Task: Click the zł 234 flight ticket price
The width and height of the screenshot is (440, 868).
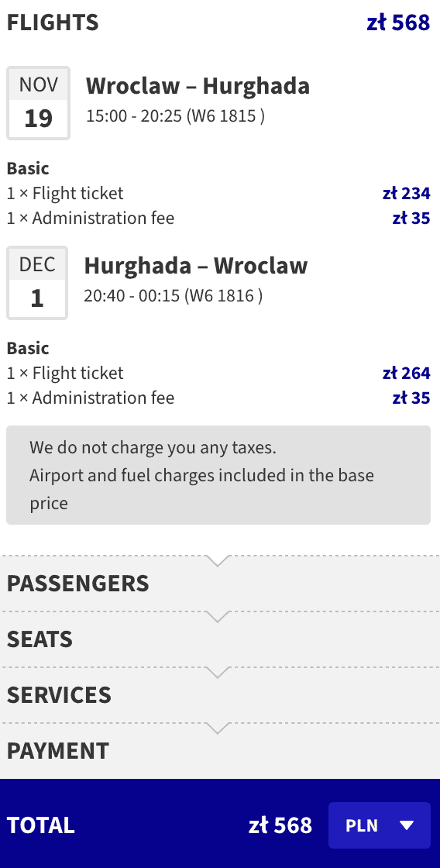Action: tap(406, 193)
